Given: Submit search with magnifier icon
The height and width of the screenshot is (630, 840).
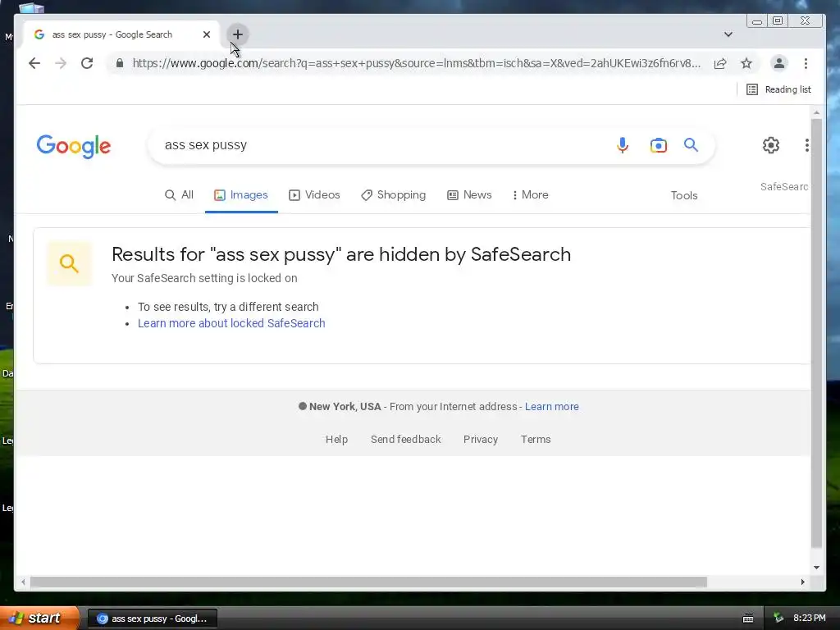Looking at the screenshot, I should click(691, 144).
